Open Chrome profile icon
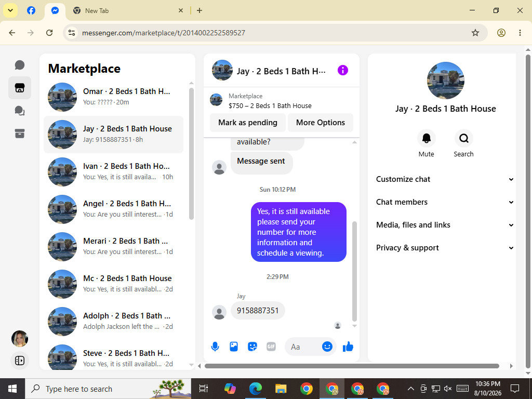This screenshot has width=532, height=399. [x=501, y=33]
